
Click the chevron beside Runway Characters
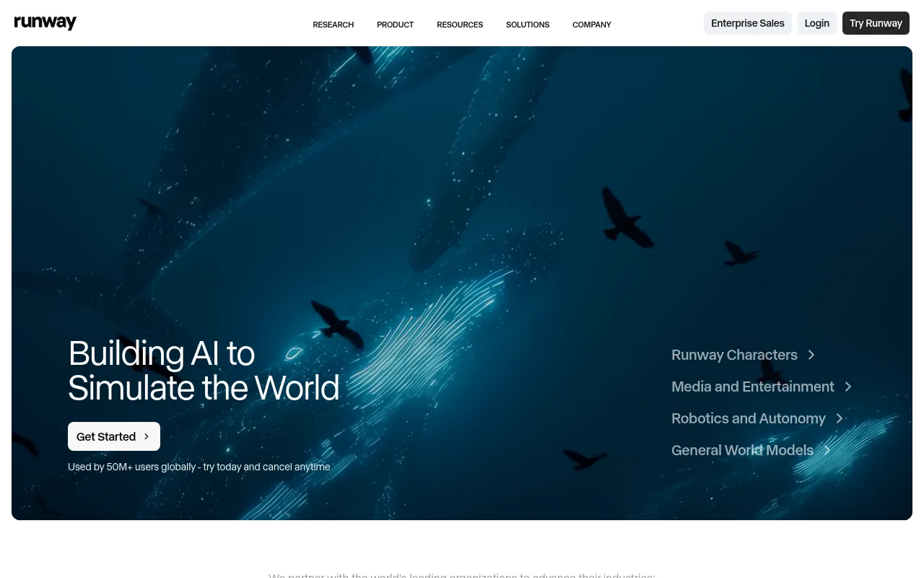point(811,355)
